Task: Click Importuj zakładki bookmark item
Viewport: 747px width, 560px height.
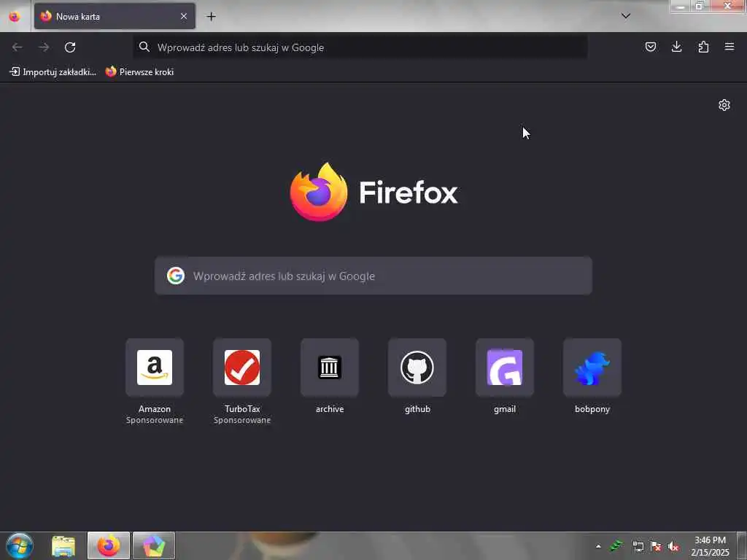Action: pos(53,72)
